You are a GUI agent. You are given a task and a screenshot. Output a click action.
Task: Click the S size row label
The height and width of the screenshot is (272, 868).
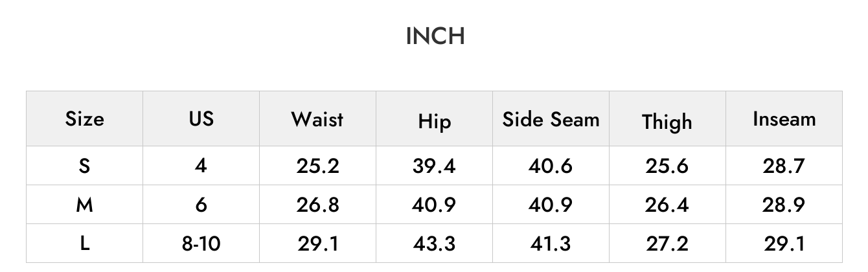(x=84, y=166)
